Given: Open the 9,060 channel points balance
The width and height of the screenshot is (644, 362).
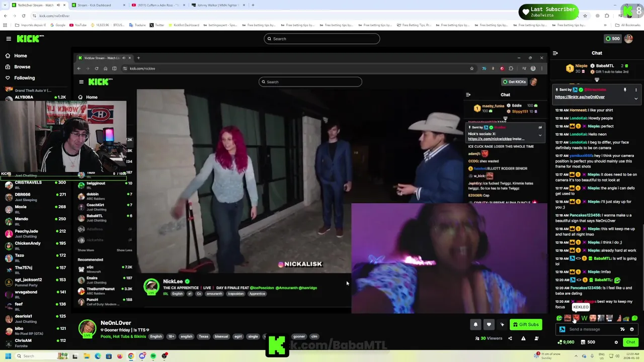Looking at the screenshot, I should pos(566,342).
